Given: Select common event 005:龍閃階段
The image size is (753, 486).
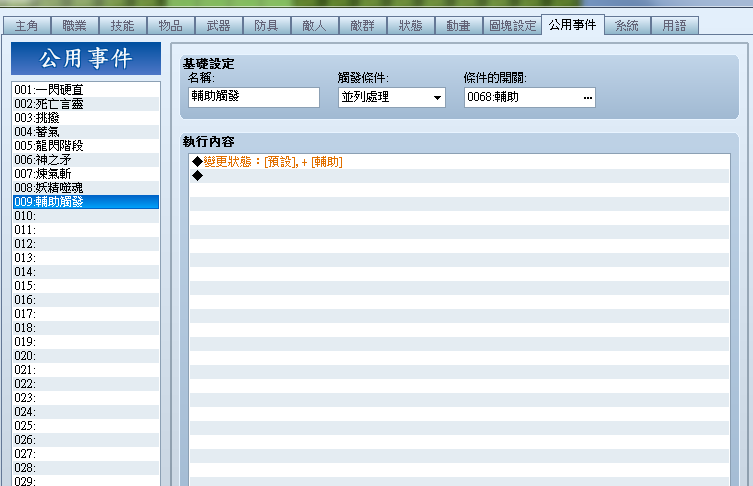Looking at the screenshot, I should pos(86,146).
